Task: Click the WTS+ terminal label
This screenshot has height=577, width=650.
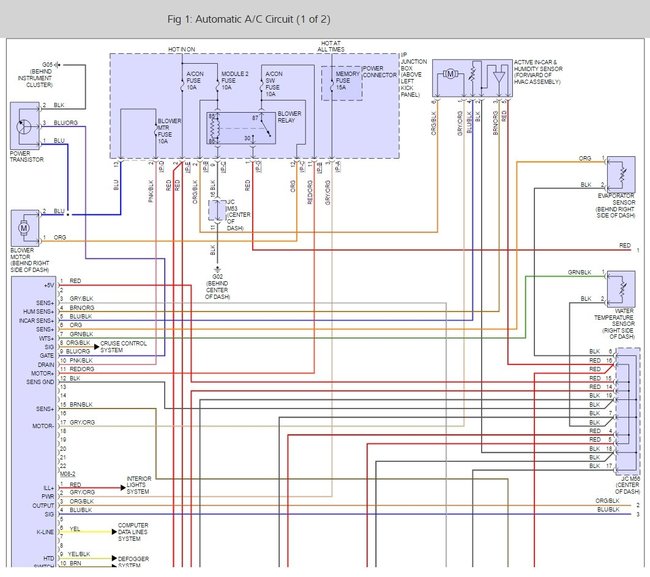Action: (x=47, y=338)
